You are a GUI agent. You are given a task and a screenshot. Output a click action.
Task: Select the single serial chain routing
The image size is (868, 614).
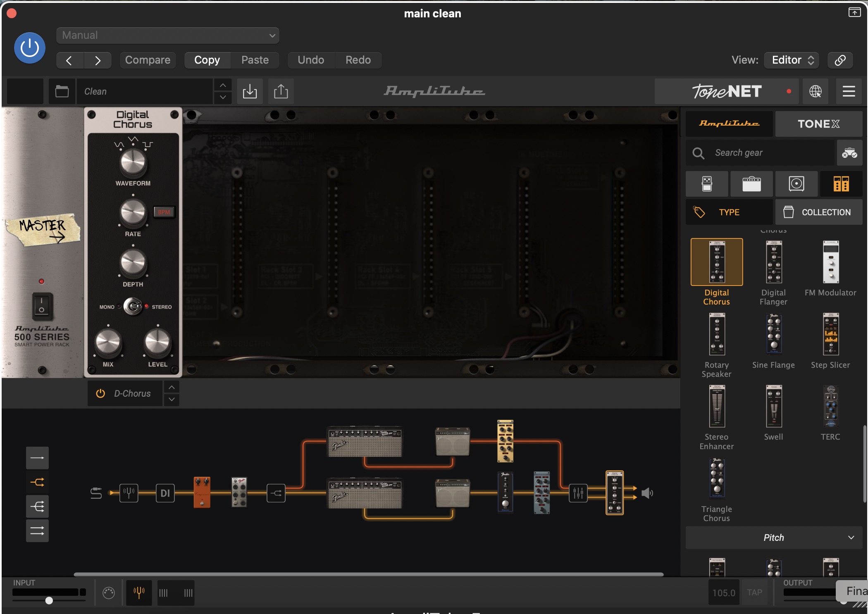click(x=37, y=458)
